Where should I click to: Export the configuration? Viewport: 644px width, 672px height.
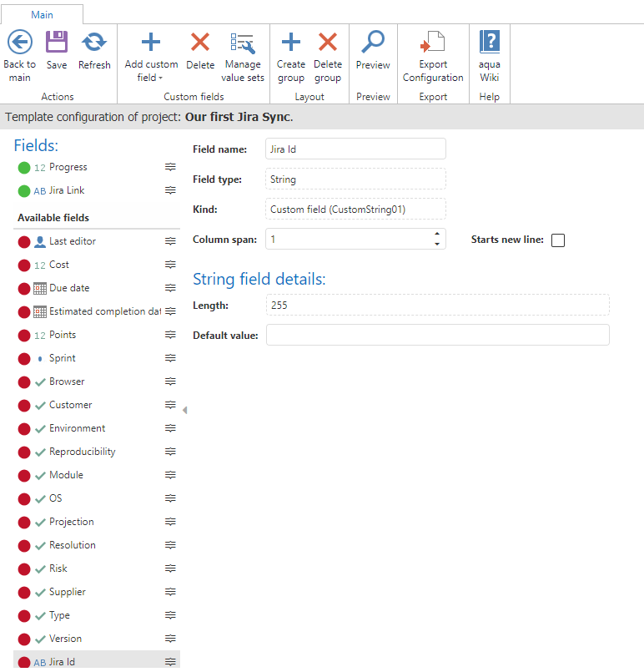tap(433, 42)
